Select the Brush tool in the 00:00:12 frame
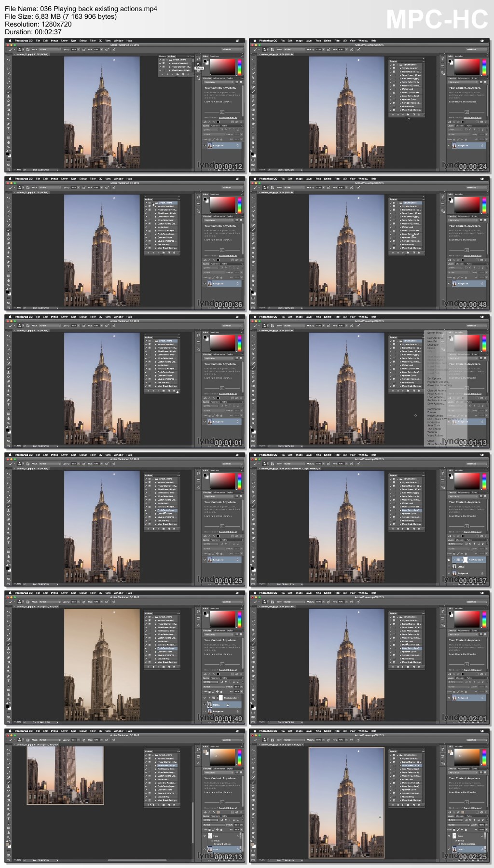 click(x=9, y=92)
